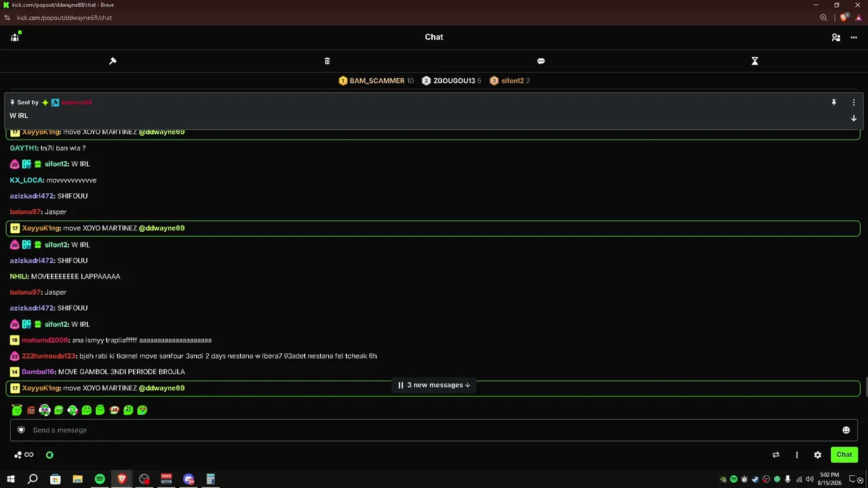Image resolution: width=868 pixels, height=488 pixels.
Task: Open hanaschill's profile in the pinned message
Action: [x=77, y=102]
